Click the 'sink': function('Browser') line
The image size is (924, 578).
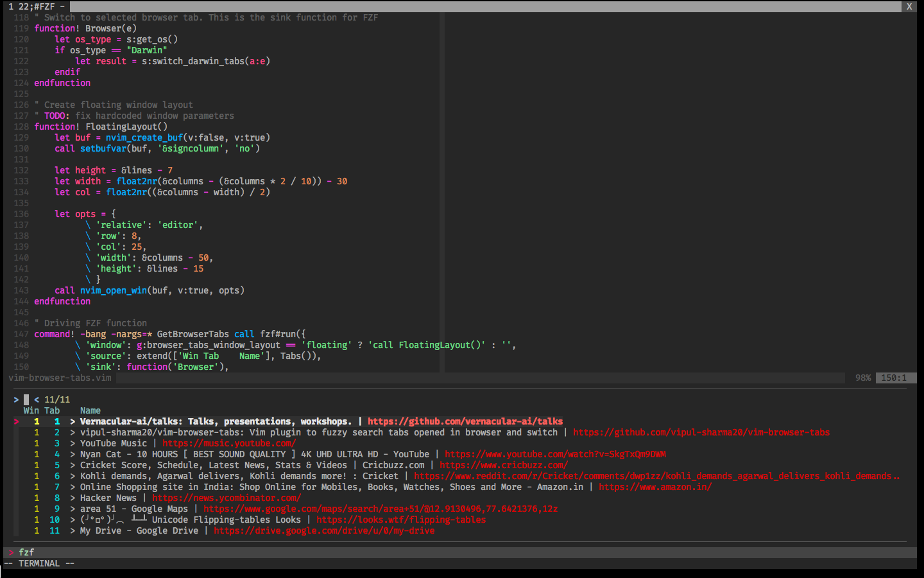click(152, 367)
